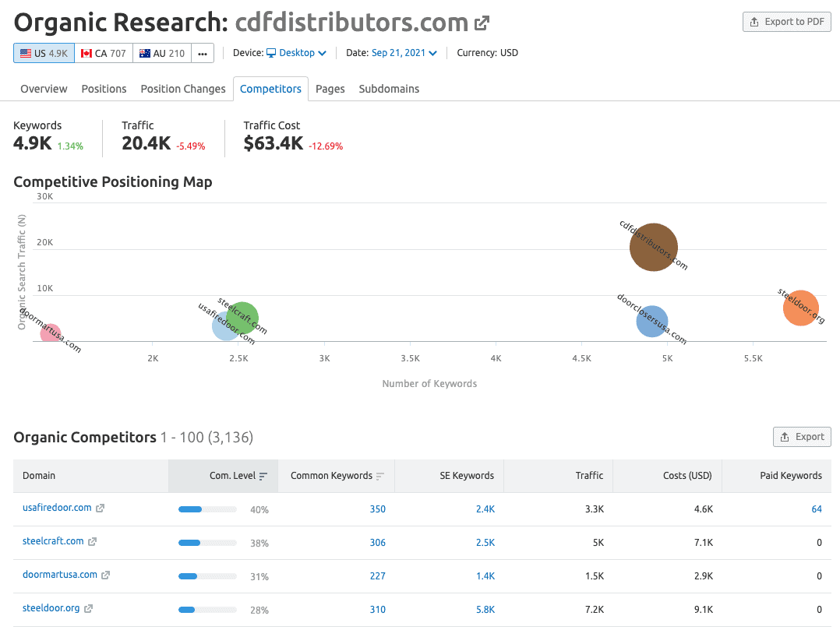This screenshot has width=840, height=630.
Task: Click the Export to PDF button
Action: (786, 22)
